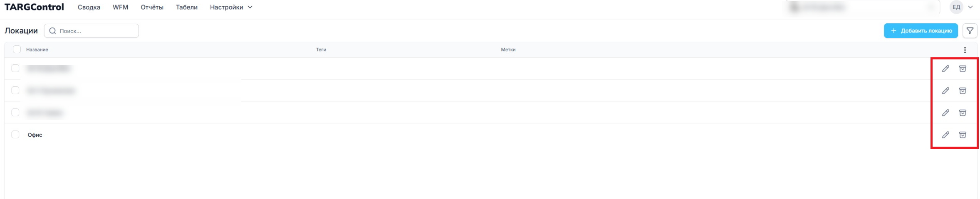Open the three-dot column options menu
The width and height of the screenshot is (980, 199).
[965, 50]
